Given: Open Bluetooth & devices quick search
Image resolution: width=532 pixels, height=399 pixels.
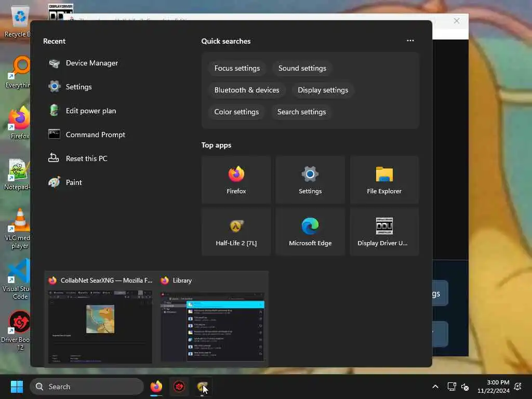Looking at the screenshot, I should 247,90.
